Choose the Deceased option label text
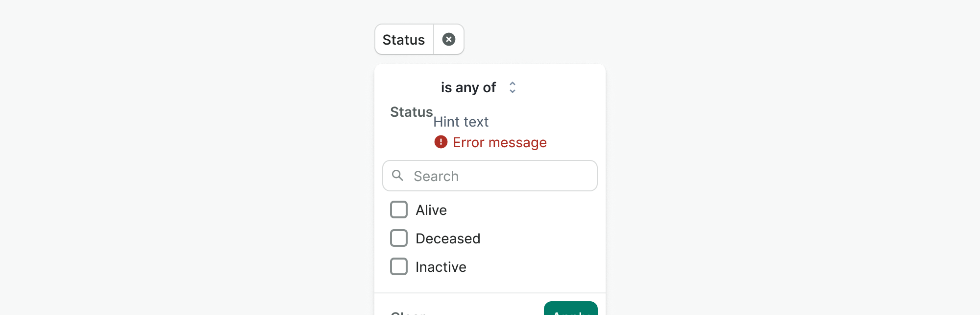Screen dimensions: 980x315 point(448,238)
